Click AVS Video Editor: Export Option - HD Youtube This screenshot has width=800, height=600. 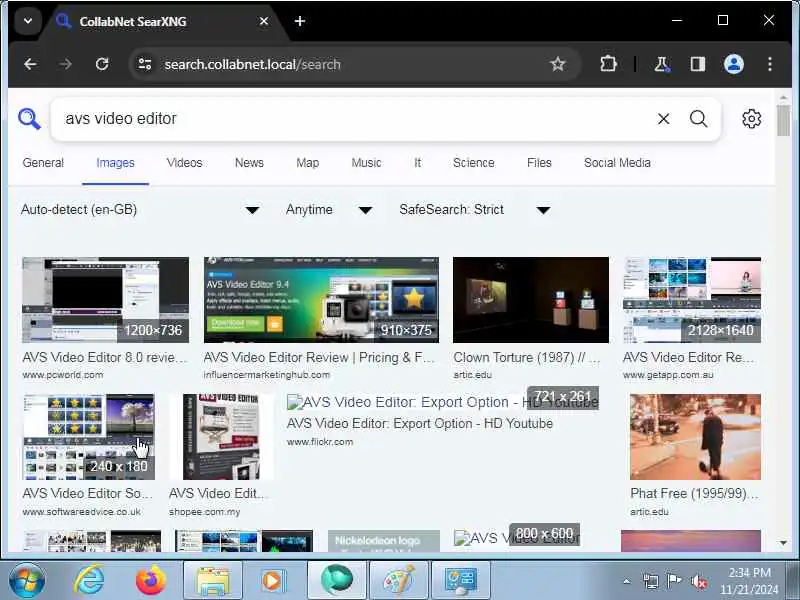[x=420, y=423]
